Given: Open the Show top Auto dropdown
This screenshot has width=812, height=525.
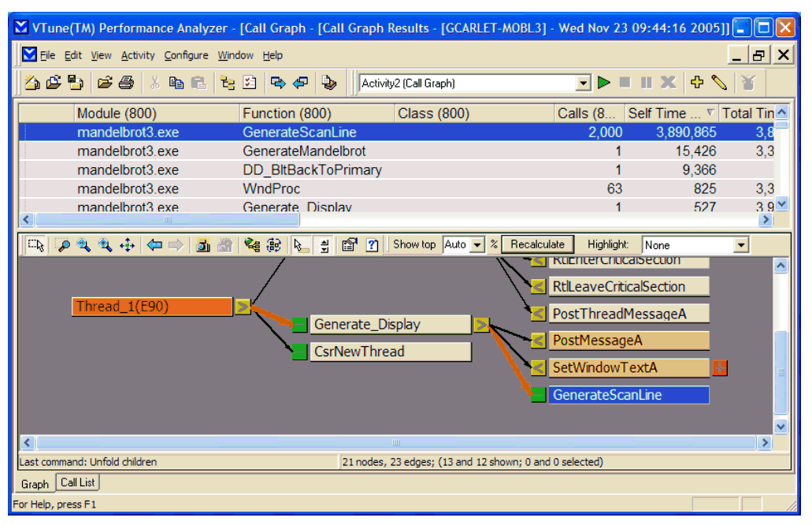Looking at the screenshot, I should pos(477,245).
